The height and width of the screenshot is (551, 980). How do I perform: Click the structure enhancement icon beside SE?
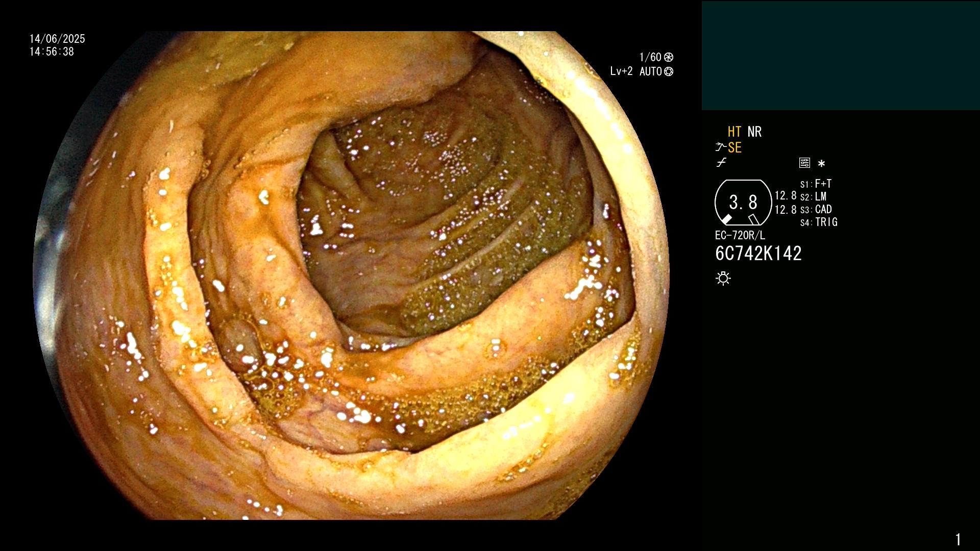pyautogui.click(x=720, y=147)
